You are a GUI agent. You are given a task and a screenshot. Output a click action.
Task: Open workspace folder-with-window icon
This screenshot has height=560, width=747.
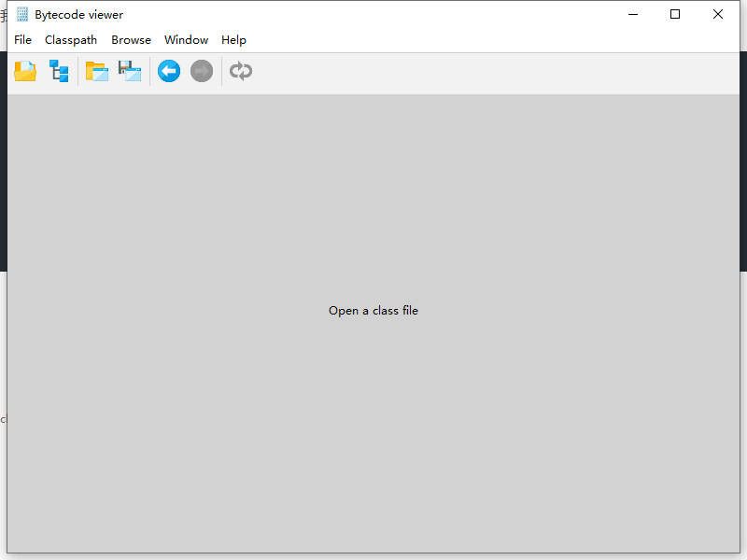click(97, 72)
